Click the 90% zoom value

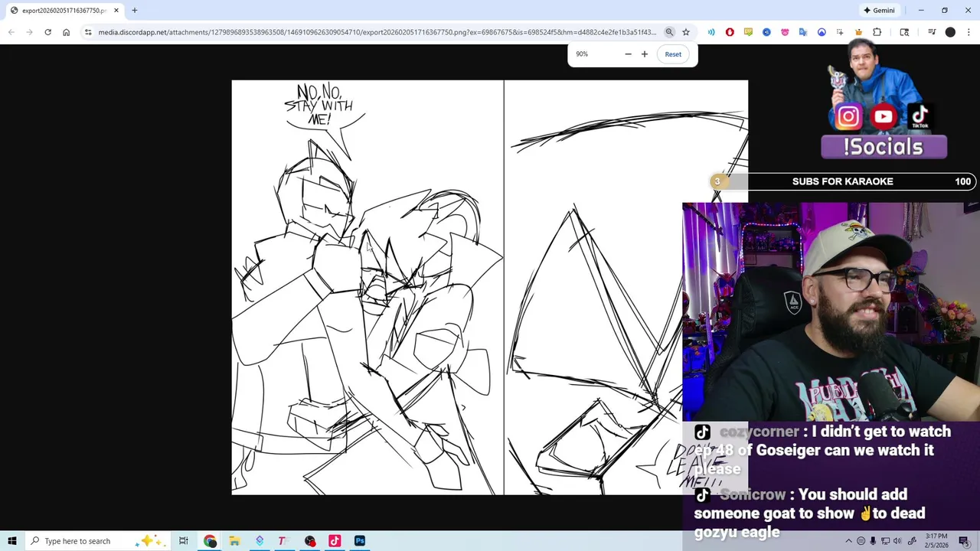[582, 54]
